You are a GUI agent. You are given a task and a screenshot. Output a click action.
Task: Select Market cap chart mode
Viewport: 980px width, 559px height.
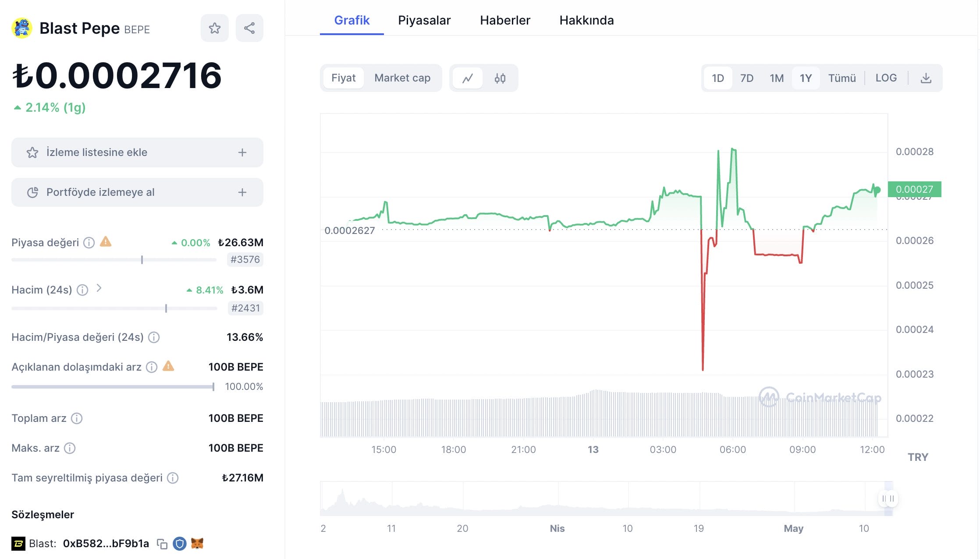(x=402, y=78)
